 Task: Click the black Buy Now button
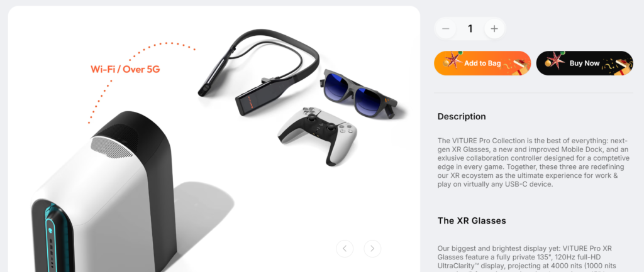coord(584,63)
